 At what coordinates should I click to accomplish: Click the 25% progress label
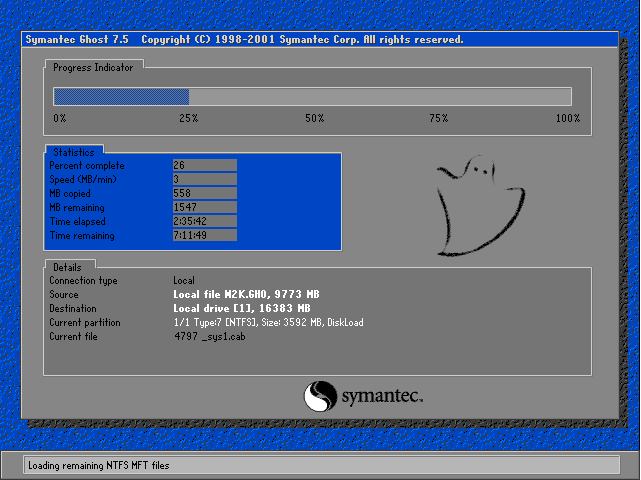pos(188,118)
